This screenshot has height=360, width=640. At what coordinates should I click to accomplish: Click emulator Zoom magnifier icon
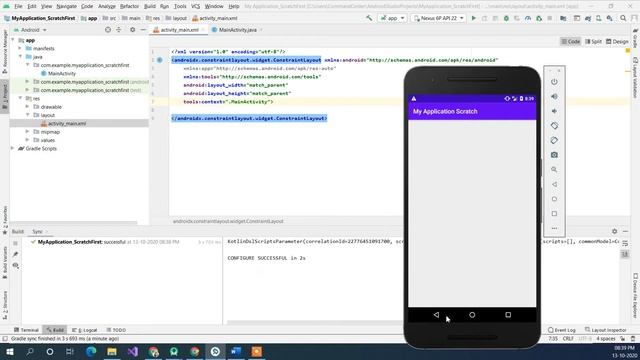pos(554,170)
